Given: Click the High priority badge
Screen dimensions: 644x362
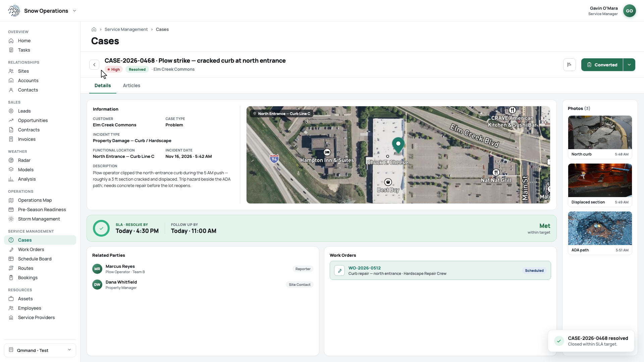Looking at the screenshot, I should pos(114,69).
